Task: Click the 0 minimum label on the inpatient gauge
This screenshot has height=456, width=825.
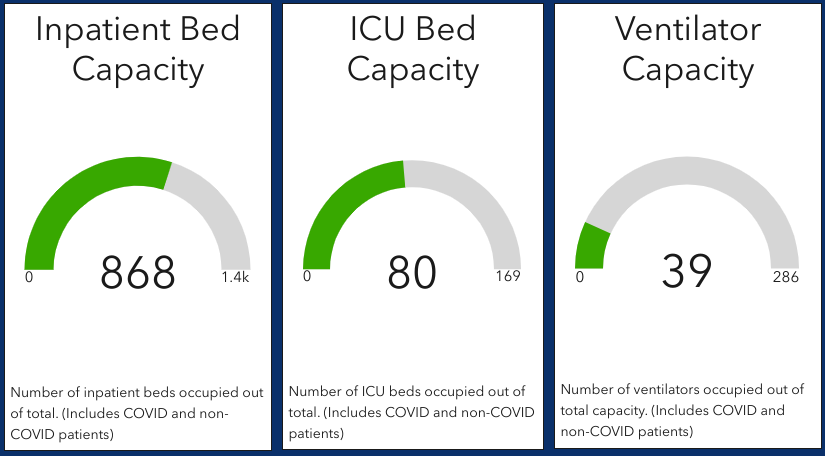Action: [29, 277]
